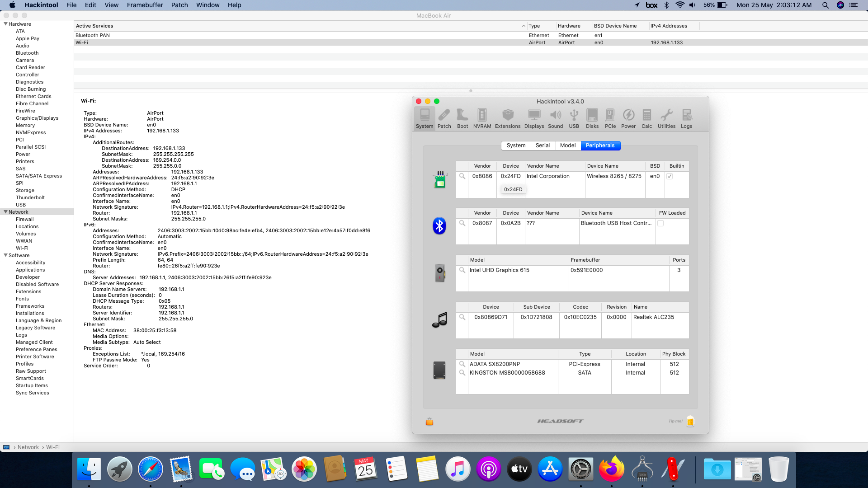Toggle FW Loaded checkbox for Bluetooth controller
Viewport: 868px width, 488px height.
(x=660, y=223)
